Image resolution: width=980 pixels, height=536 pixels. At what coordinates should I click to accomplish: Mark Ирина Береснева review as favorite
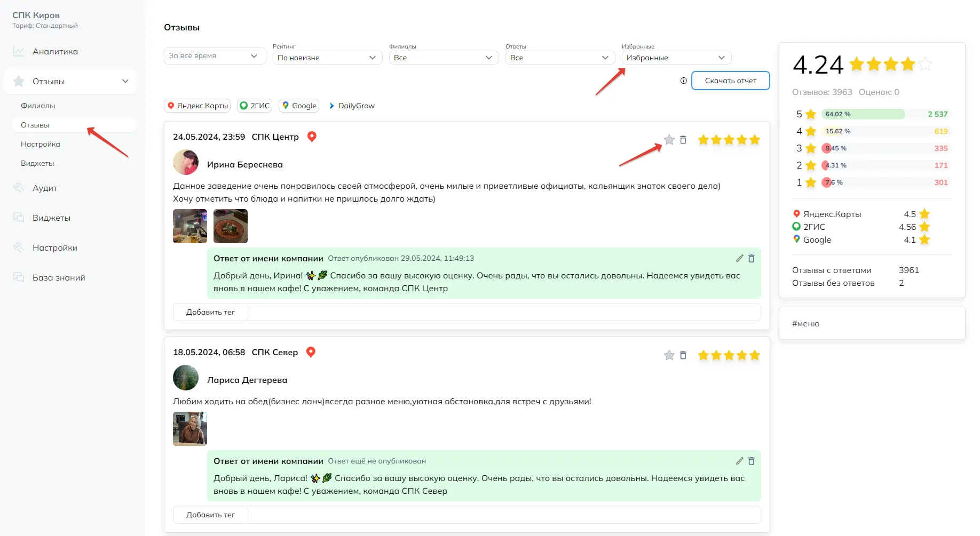point(669,140)
